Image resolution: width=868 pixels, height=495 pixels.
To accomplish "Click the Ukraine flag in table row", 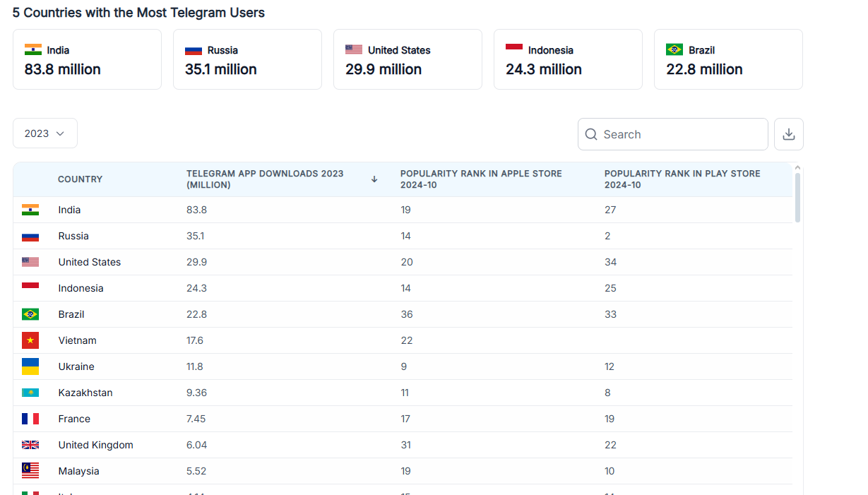I will pyautogui.click(x=30, y=366).
